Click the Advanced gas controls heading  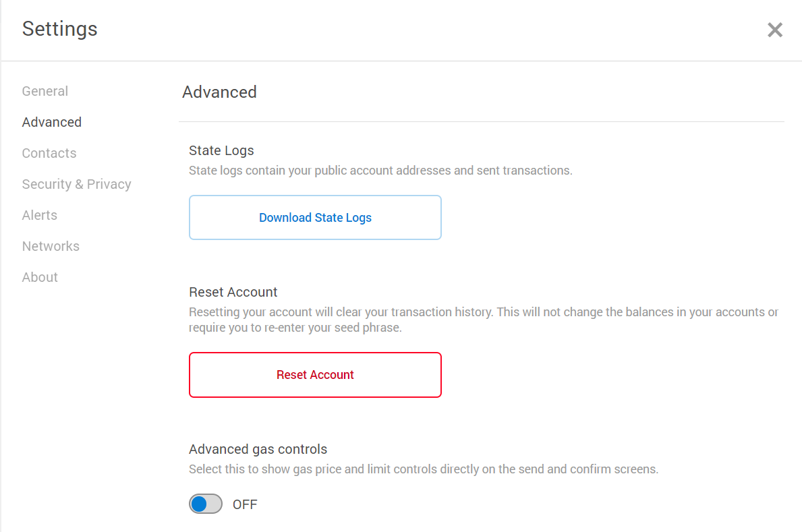pyautogui.click(x=258, y=449)
